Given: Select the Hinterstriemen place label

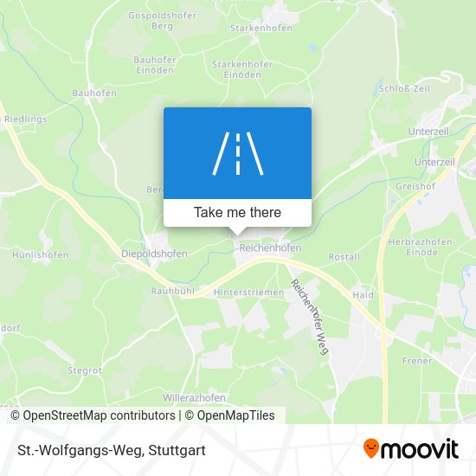Looking at the screenshot, I should tap(249, 293).
